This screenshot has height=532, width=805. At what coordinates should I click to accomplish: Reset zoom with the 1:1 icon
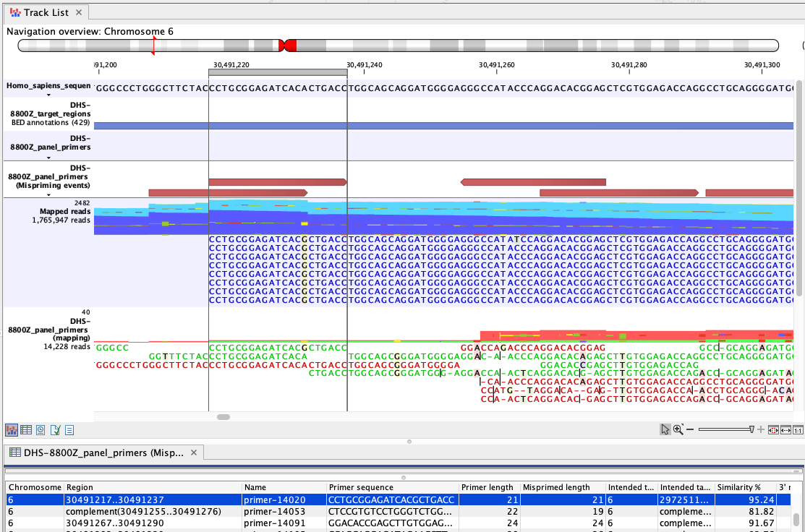(x=798, y=429)
